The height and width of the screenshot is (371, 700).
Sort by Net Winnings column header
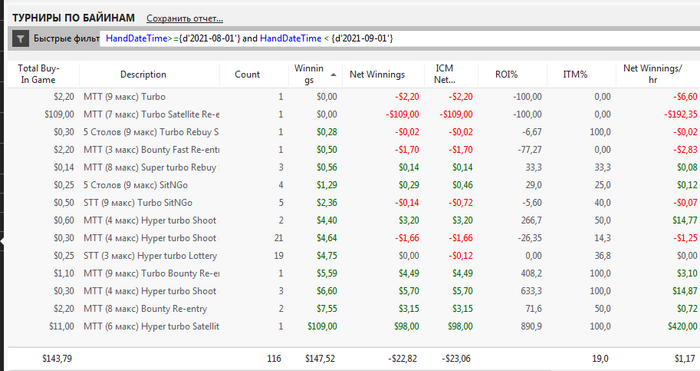coord(377,75)
